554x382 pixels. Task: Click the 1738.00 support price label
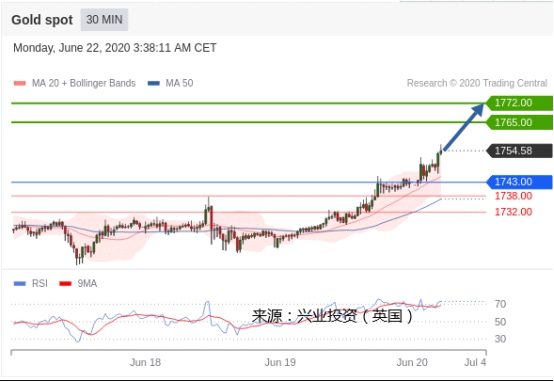[x=513, y=196]
